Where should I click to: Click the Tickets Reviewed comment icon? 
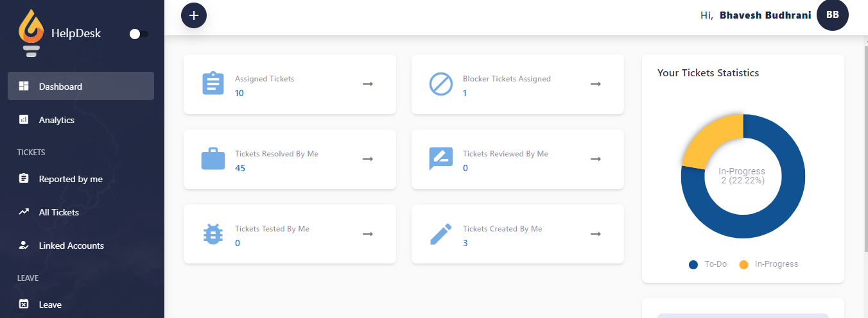(441, 159)
